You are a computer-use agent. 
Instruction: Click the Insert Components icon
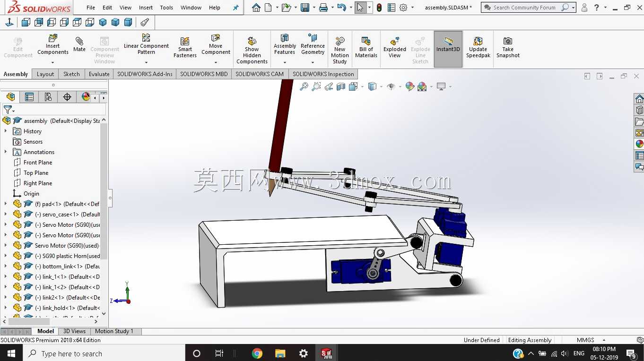[53, 38]
